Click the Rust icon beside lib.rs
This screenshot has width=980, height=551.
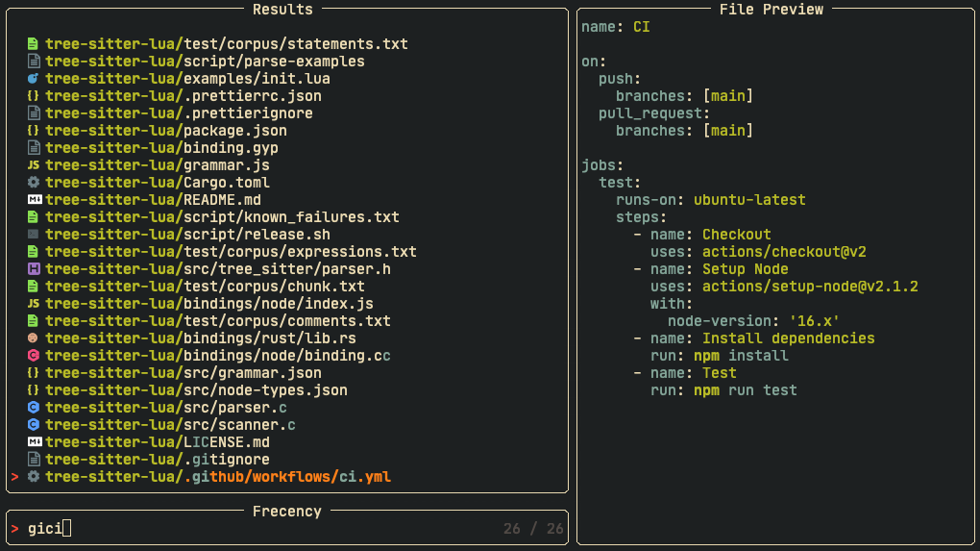(33, 338)
